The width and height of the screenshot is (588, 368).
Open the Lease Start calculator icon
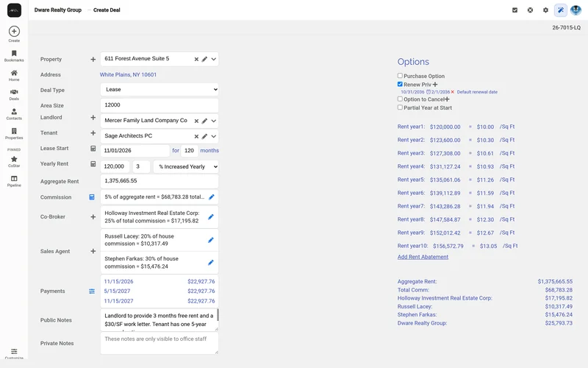click(x=93, y=149)
